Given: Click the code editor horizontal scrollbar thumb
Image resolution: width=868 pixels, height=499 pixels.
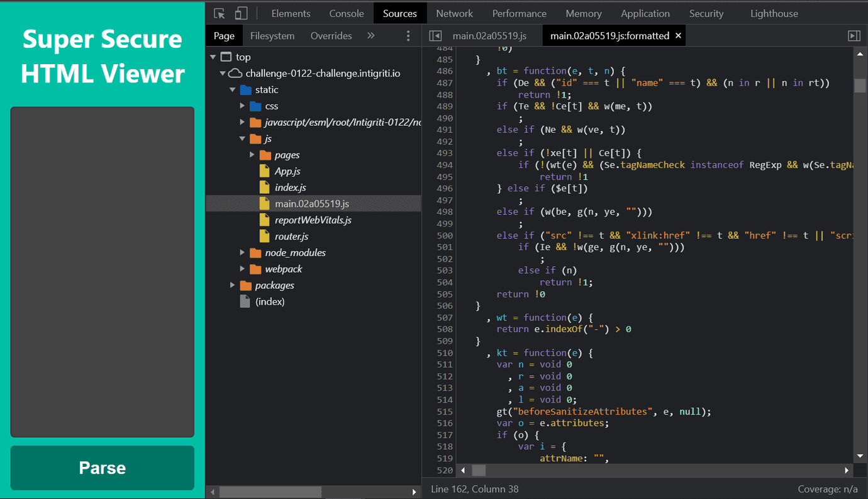Looking at the screenshot, I should point(479,470).
